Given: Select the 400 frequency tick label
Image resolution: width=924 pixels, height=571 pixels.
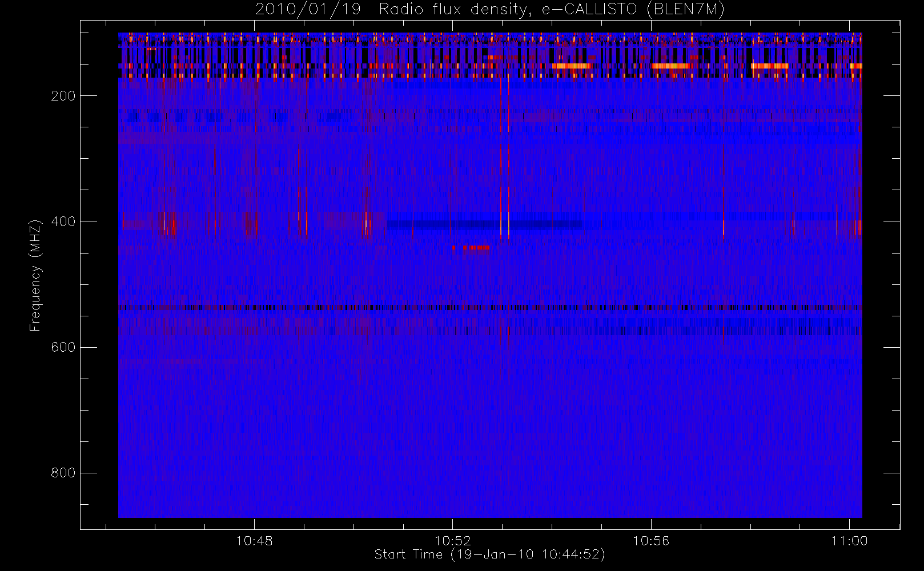Looking at the screenshot, I should (x=63, y=222).
